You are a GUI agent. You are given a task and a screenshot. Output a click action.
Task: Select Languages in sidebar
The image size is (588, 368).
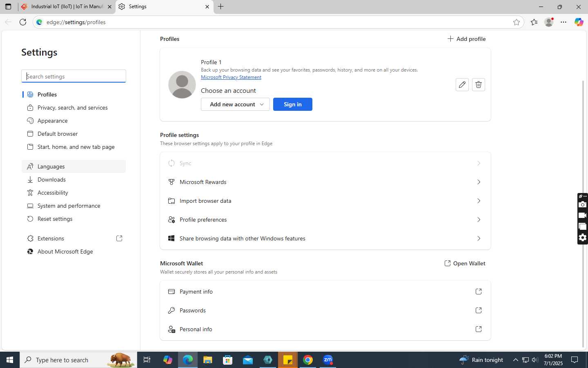73,166
